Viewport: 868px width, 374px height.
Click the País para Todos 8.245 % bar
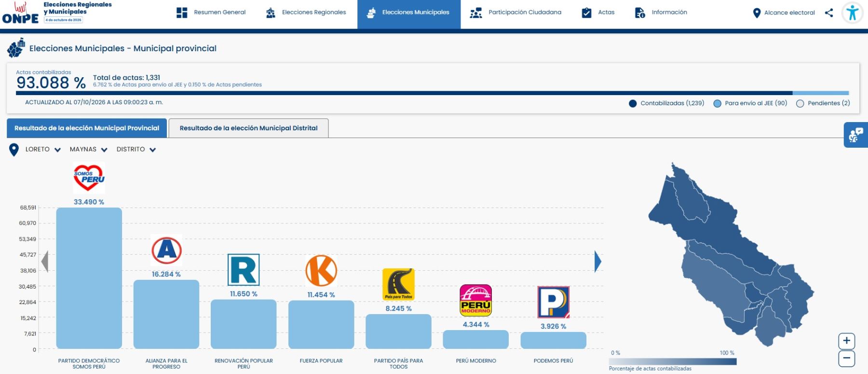(398, 332)
